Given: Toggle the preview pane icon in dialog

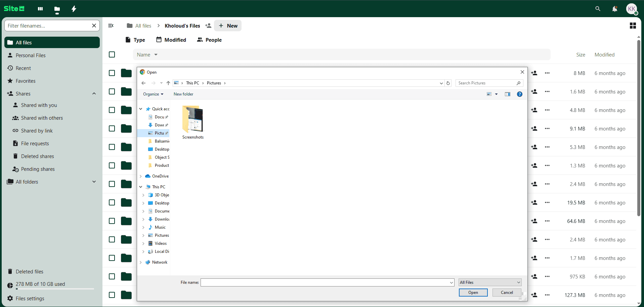Looking at the screenshot, I should [x=507, y=94].
